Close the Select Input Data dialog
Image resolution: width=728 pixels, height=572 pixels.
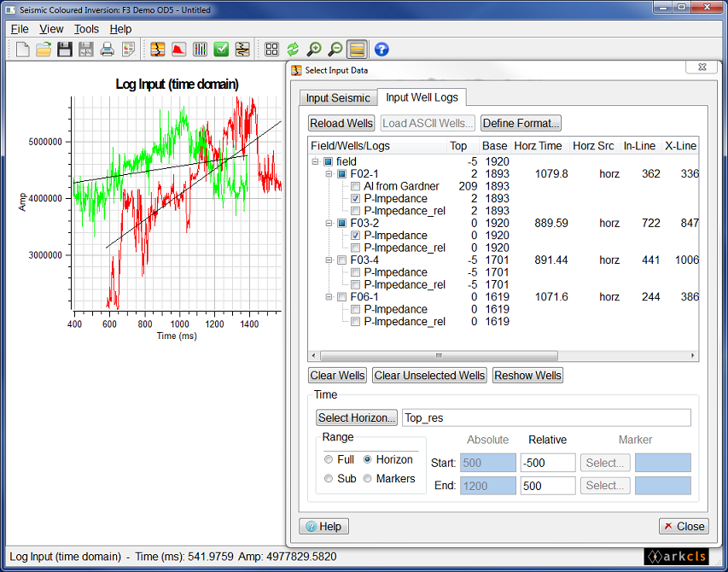click(684, 526)
